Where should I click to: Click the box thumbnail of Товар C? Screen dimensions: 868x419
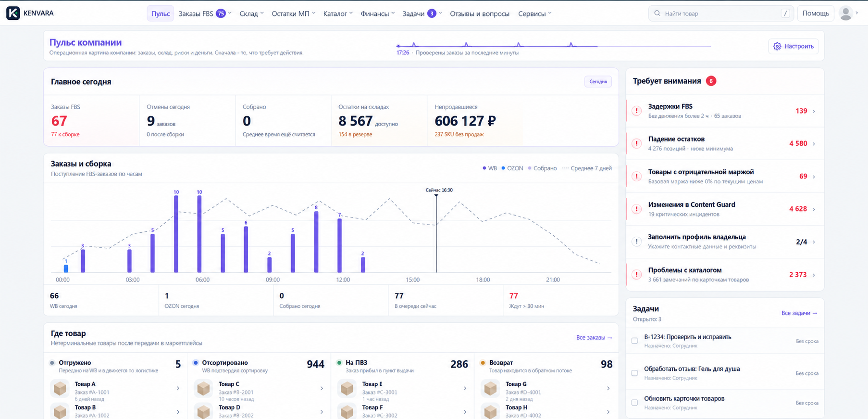point(204,388)
